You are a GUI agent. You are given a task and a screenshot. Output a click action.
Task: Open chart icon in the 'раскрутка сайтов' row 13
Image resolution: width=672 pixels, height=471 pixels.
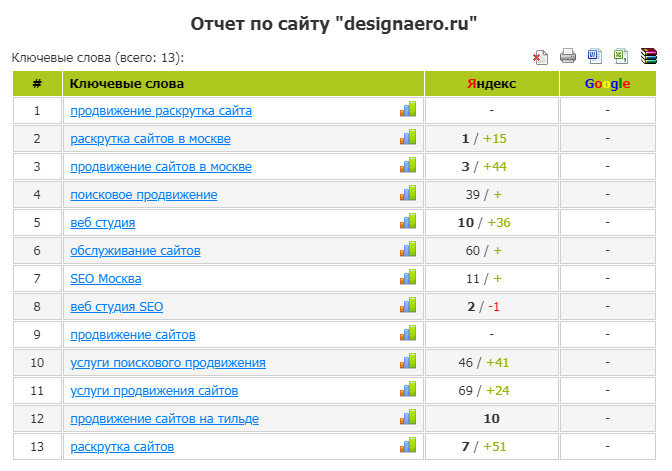click(408, 445)
